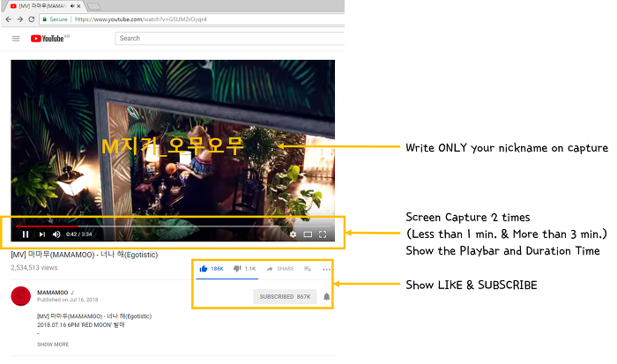Pause the video with the pause button
This screenshot has height=364, width=617.
pos(26,234)
